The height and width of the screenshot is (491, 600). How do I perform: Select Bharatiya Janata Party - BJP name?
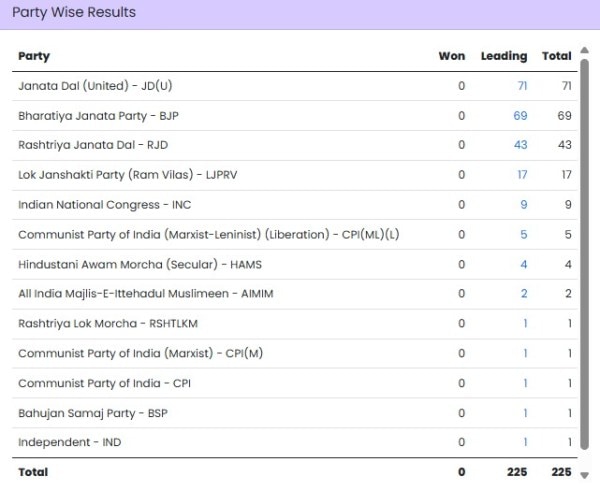[98, 116]
